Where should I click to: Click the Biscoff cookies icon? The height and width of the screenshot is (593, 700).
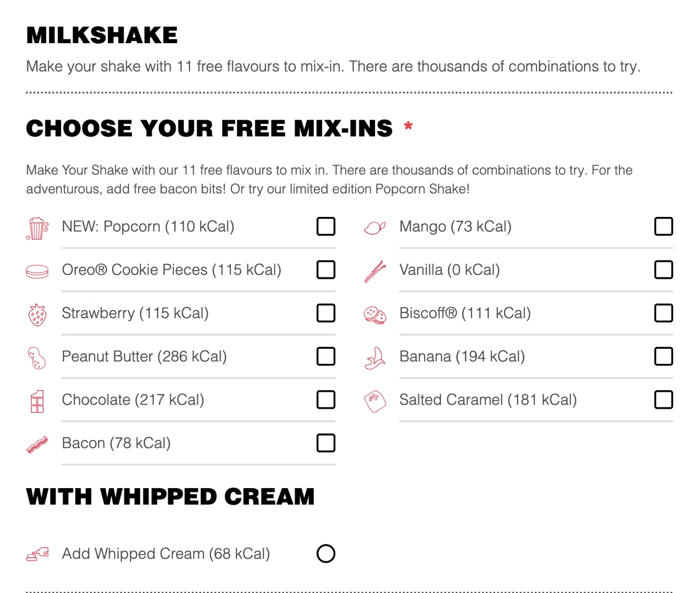pos(374,314)
